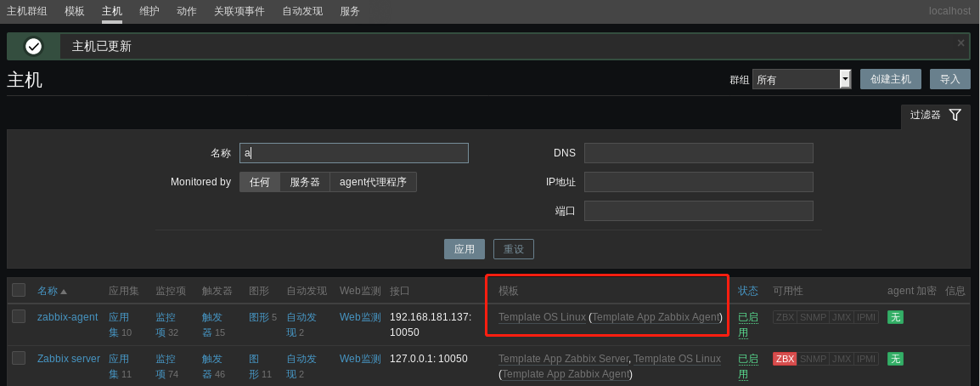This screenshot has height=386, width=980.
Task: Open Web监测 link for zabbix-agent
Action: click(x=360, y=317)
